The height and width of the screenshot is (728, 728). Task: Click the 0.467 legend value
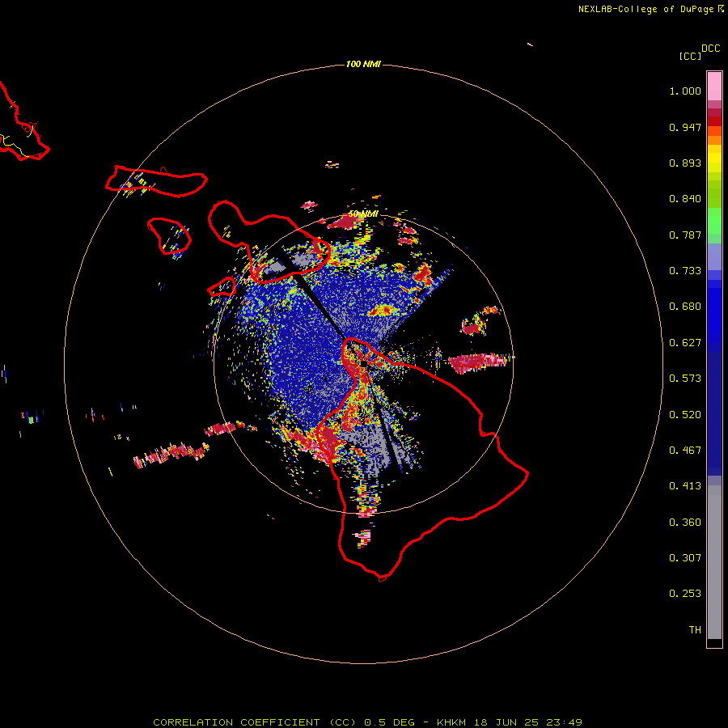[x=685, y=451]
